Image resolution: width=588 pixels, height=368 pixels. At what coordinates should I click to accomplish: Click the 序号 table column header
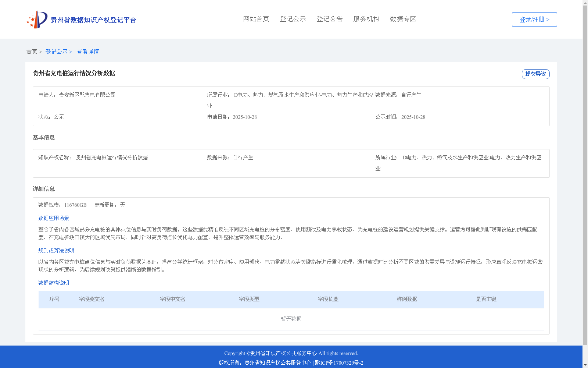click(54, 299)
